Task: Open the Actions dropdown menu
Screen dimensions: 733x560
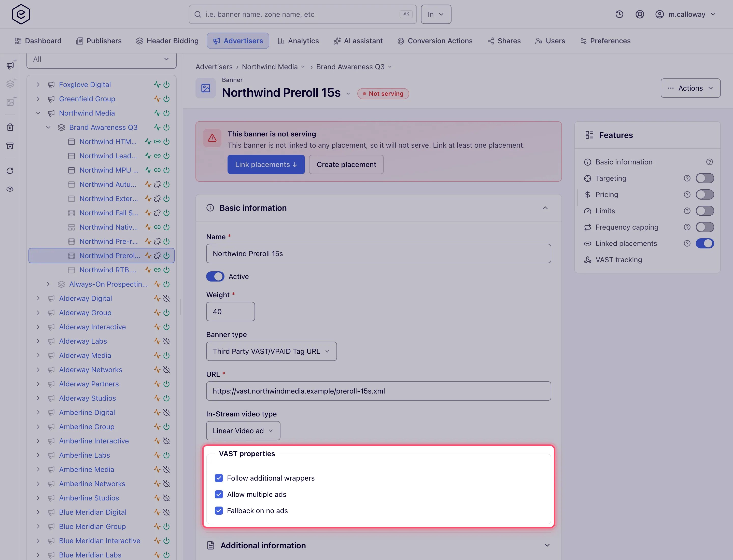Action: pos(690,88)
